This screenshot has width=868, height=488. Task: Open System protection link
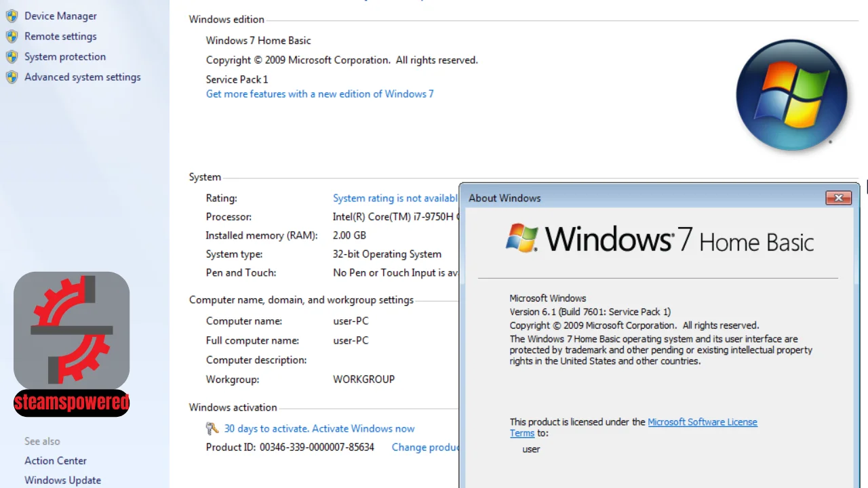coord(65,56)
